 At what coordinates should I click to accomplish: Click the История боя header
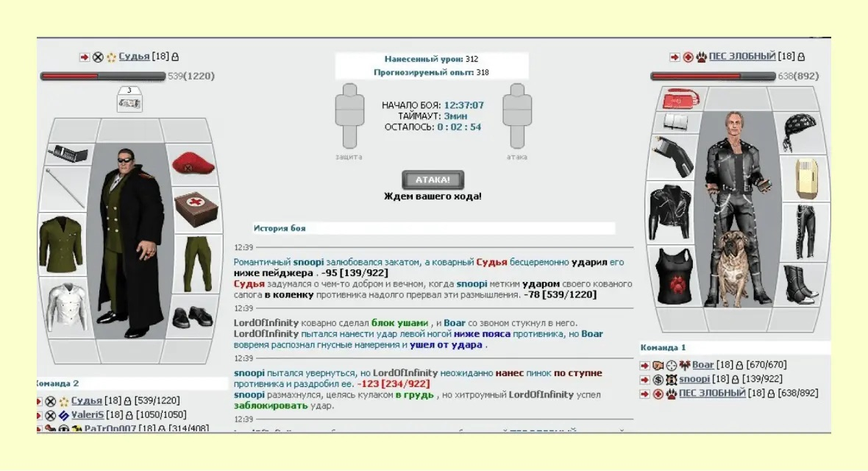(280, 227)
